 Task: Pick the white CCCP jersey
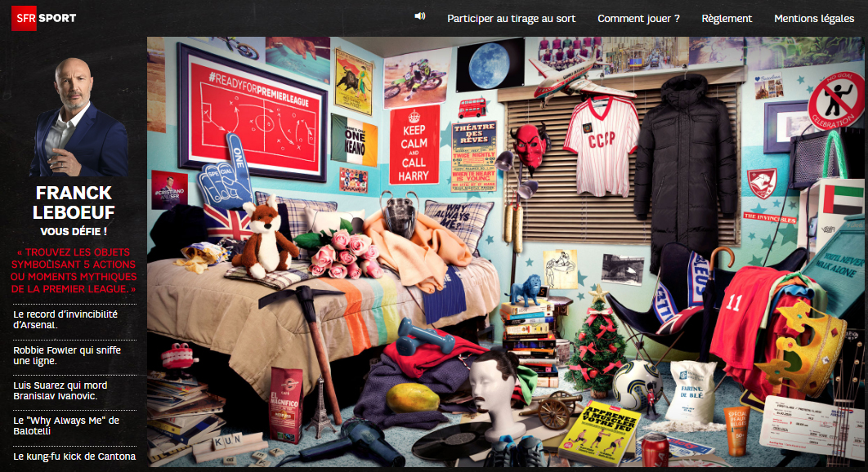pyautogui.click(x=602, y=134)
